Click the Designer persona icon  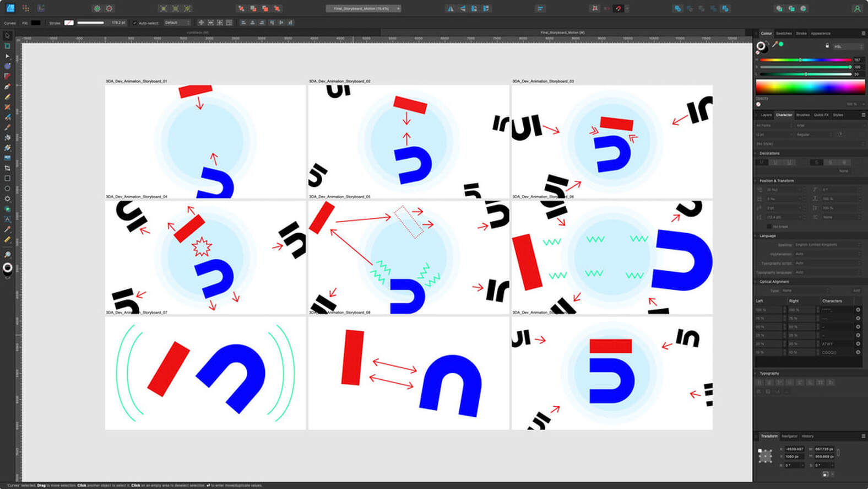coord(10,8)
